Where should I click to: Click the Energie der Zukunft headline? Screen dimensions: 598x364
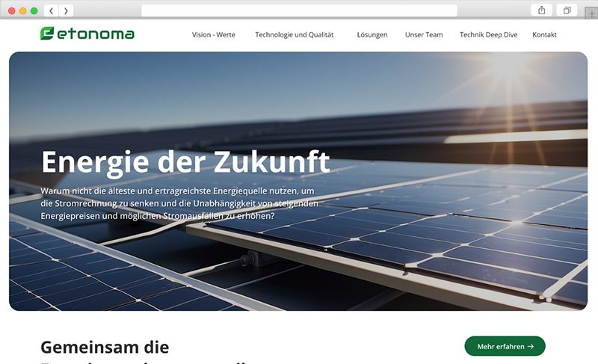click(x=185, y=162)
